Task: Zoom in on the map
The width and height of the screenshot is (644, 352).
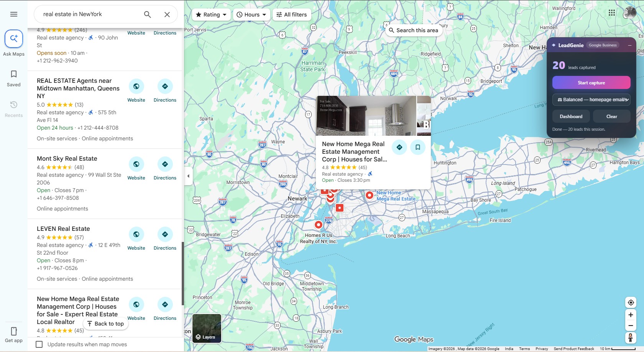Action: click(x=631, y=315)
